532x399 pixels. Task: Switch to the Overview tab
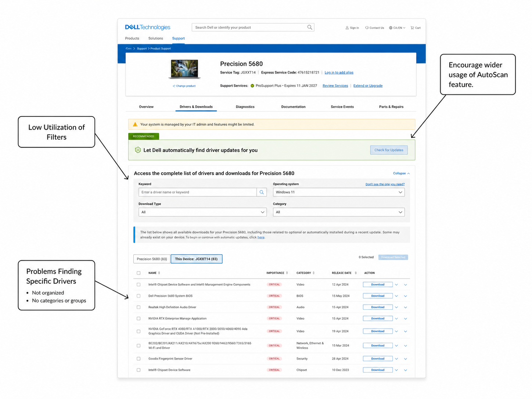point(146,107)
